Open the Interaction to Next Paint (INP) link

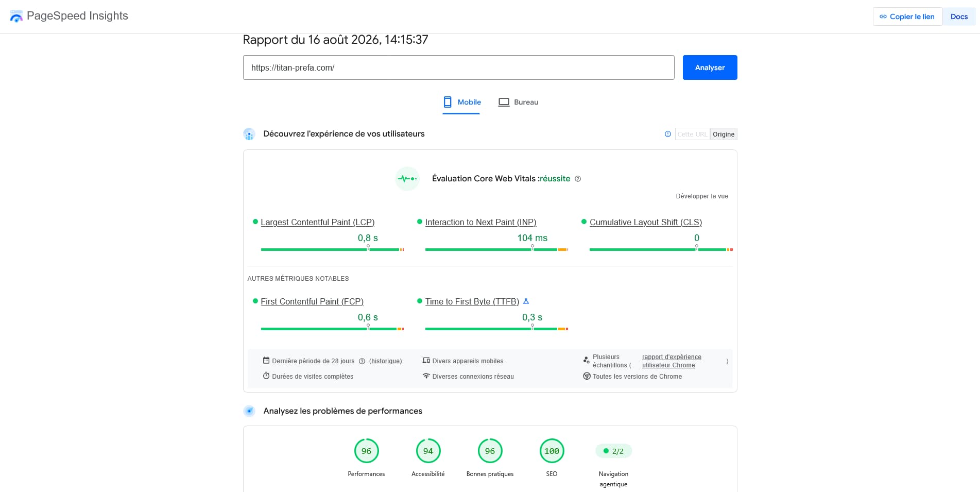pyautogui.click(x=480, y=222)
